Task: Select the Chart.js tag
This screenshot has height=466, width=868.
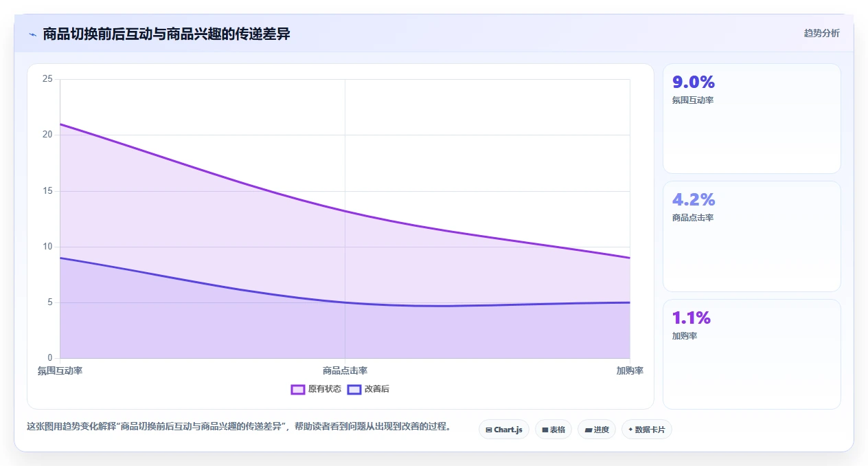Action: [x=504, y=430]
